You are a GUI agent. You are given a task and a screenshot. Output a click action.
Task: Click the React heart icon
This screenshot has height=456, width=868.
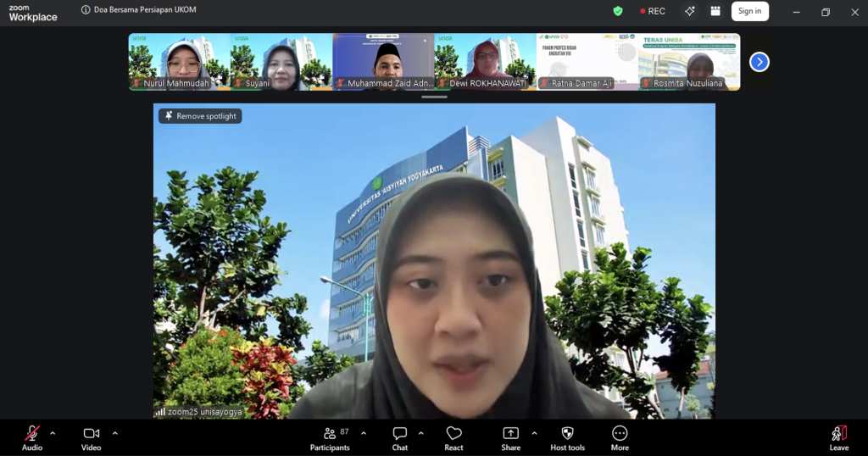pos(453,437)
